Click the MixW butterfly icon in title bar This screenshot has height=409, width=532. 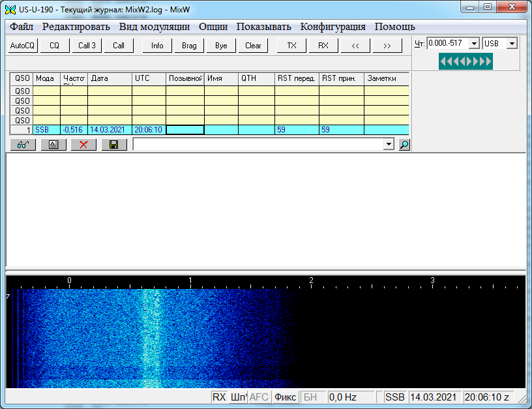(x=10, y=10)
